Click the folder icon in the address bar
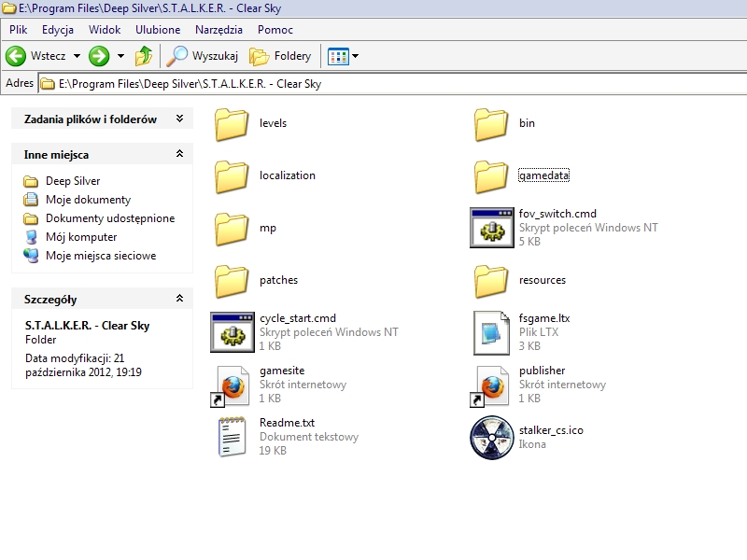Image resolution: width=747 pixels, height=560 pixels. tap(48, 84)
